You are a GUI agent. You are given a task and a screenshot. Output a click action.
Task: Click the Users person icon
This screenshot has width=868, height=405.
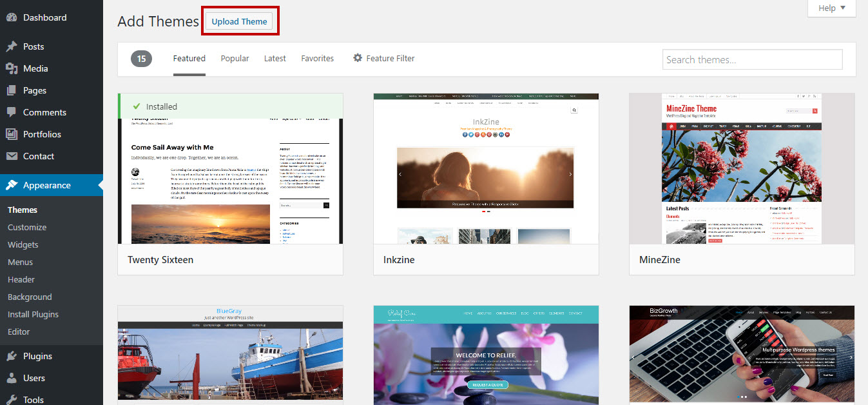point(12,378)
